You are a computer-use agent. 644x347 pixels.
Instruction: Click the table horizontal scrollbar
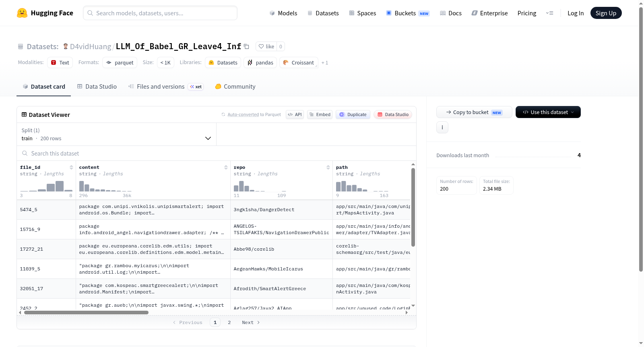(x=86, y=312)
